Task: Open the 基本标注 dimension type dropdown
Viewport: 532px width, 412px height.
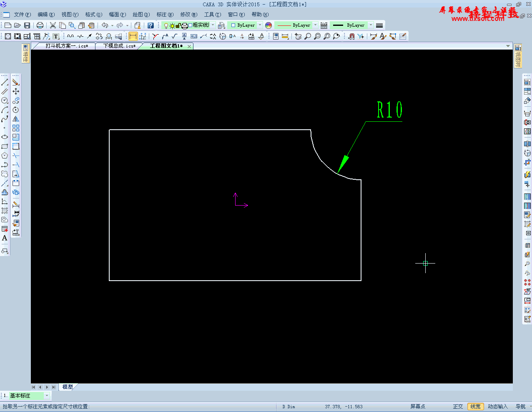Action: (x=47, y=396)
